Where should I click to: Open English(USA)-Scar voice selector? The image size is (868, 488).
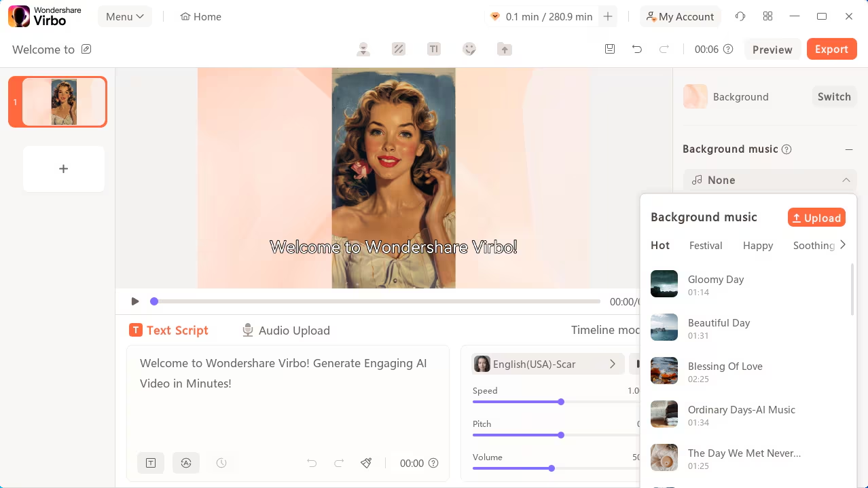547,364
